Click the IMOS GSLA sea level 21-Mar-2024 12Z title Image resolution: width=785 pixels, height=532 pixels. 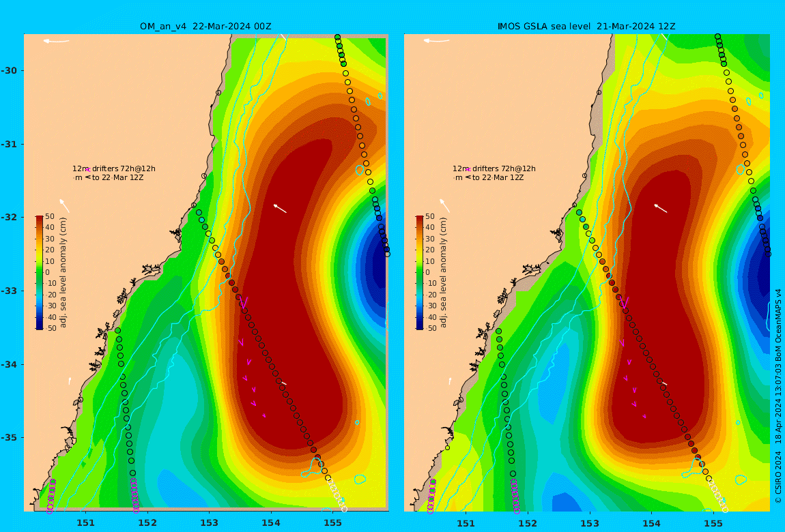(x=586, y=27)
